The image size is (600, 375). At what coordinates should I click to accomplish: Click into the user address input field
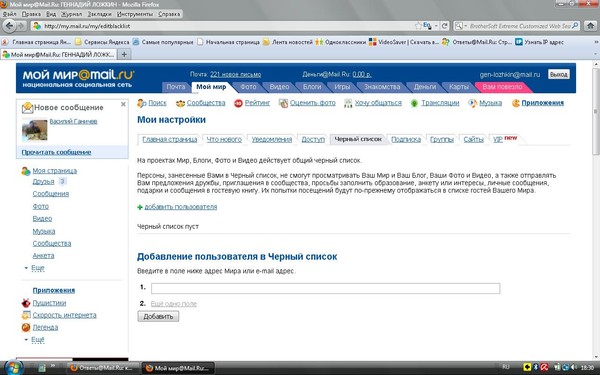point(325,289)
